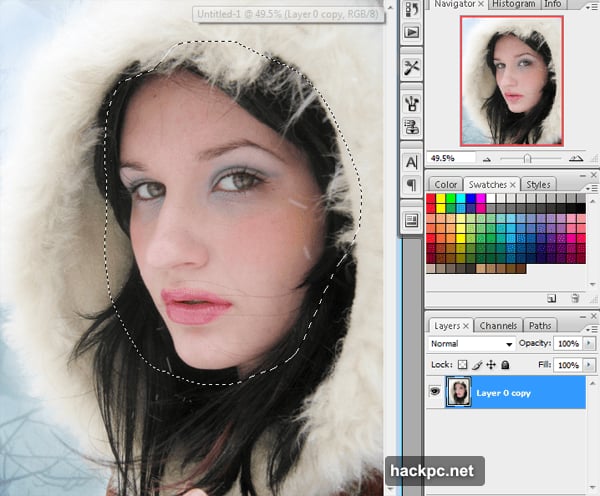Toggle lock transparent pixels

coord(462,365)
